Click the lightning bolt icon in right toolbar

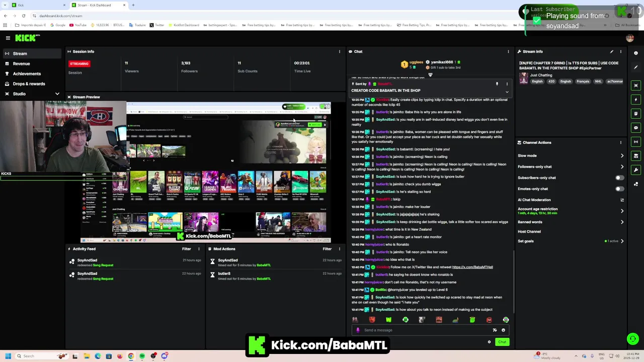(636, 100)
